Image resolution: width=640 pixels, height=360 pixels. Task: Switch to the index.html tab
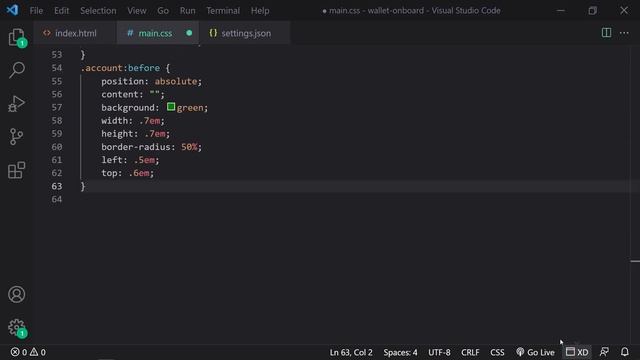(x=76, y=33)
